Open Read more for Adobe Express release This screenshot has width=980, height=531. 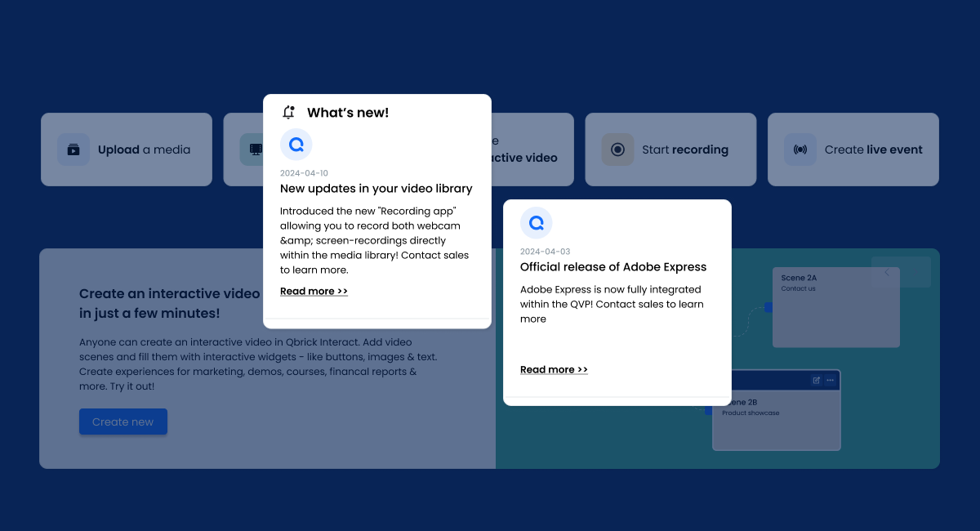(554, 369)
